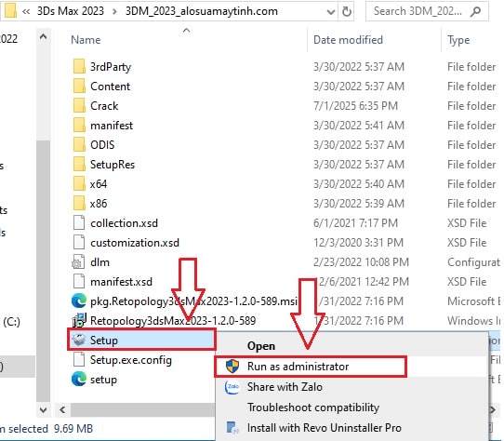
Task: Click inside the Search 3DM_202 field
Action: click(x=418, y=11)
